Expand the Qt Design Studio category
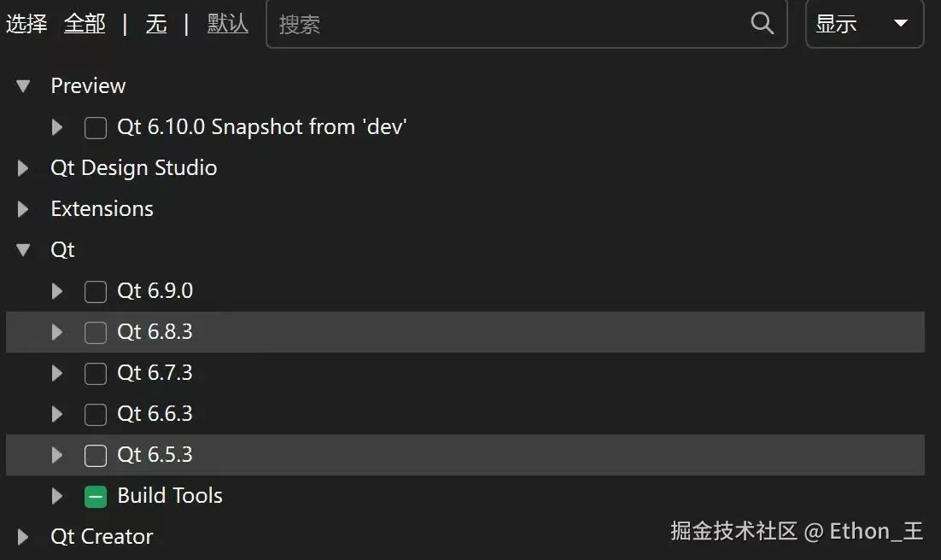This screenshot has width=941, height=560. 23,168
